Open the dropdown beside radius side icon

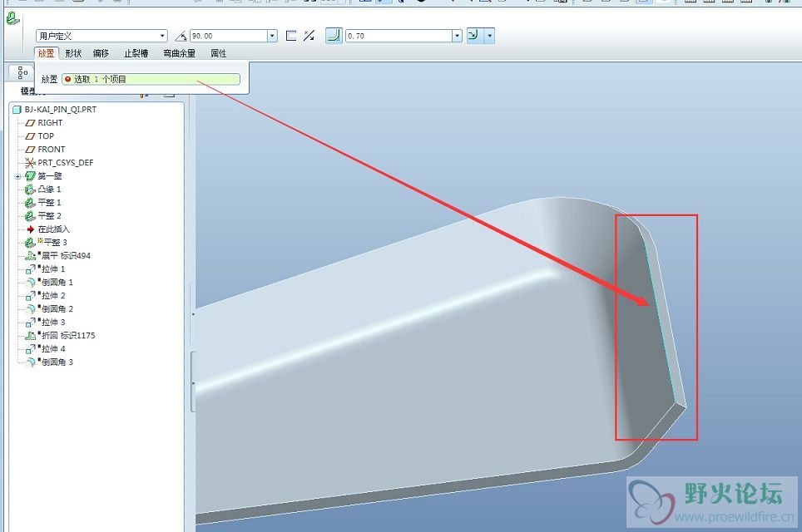click(489, 36)
